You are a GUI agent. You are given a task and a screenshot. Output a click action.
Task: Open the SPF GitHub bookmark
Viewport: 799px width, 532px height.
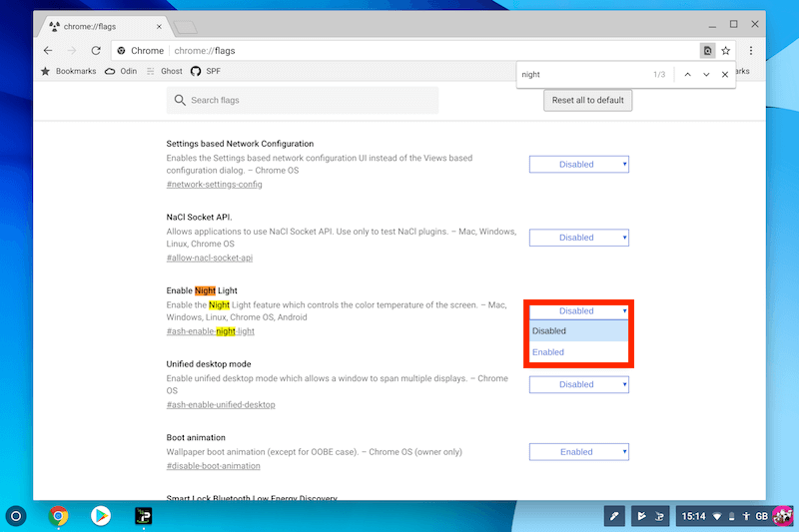(206, 71)
